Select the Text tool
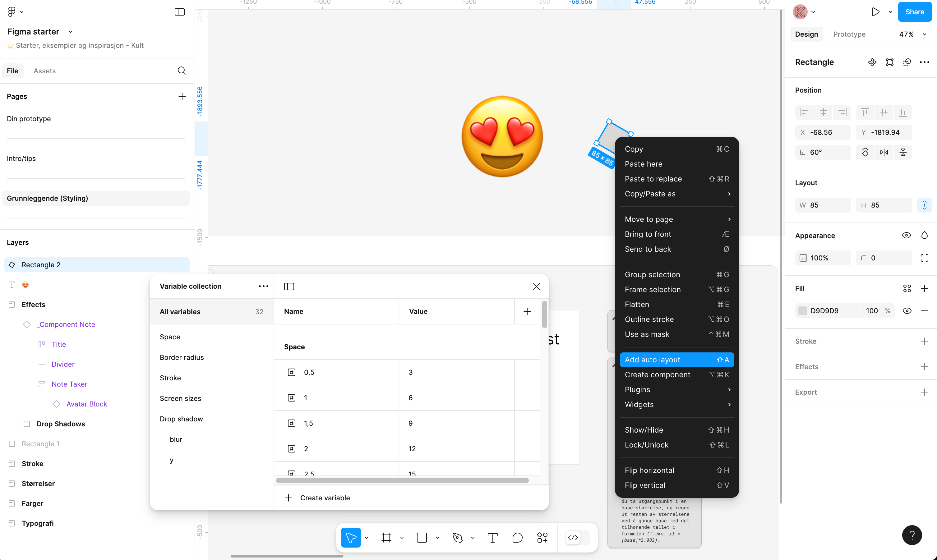This screenshot has height=560, width=937. pos(493,537)
